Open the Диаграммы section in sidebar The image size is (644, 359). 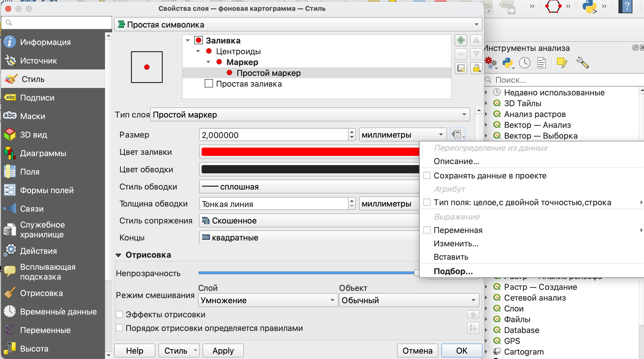pos(43,153)
